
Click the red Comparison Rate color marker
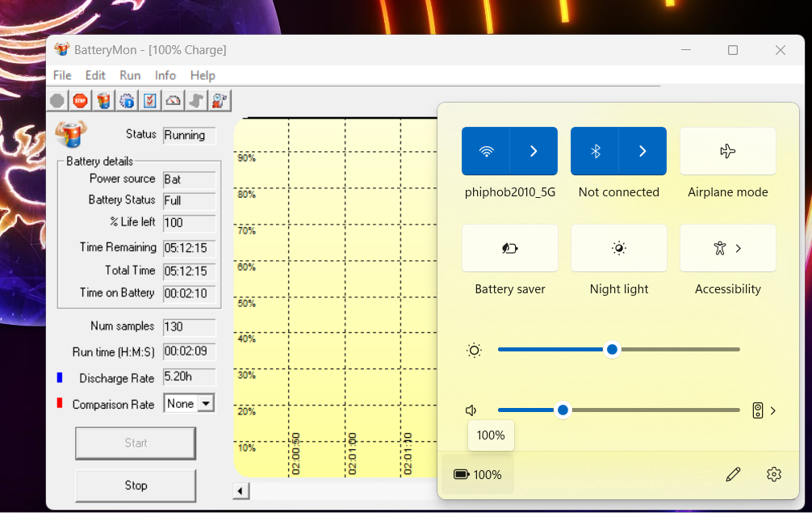pyautogui.click(x=60, y=403)
